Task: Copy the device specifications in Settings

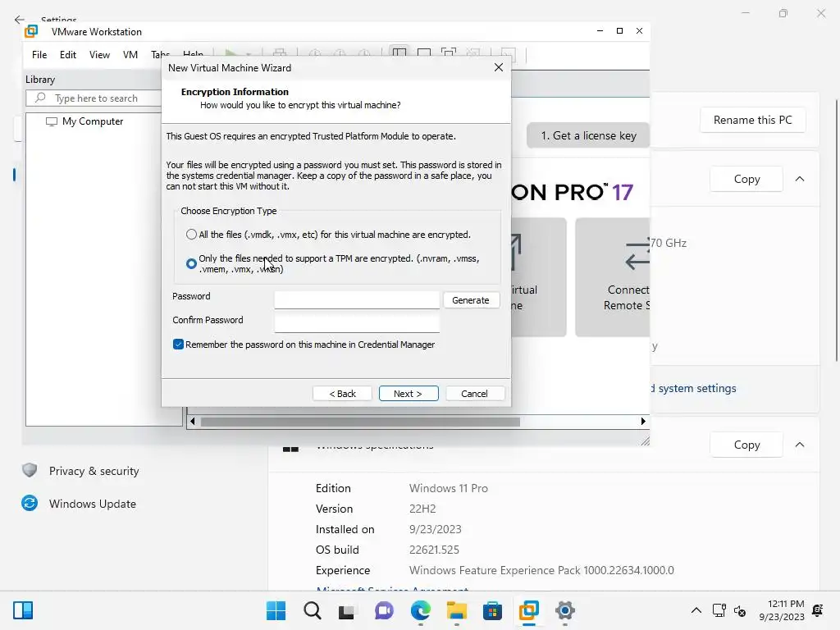Action: 746,179
